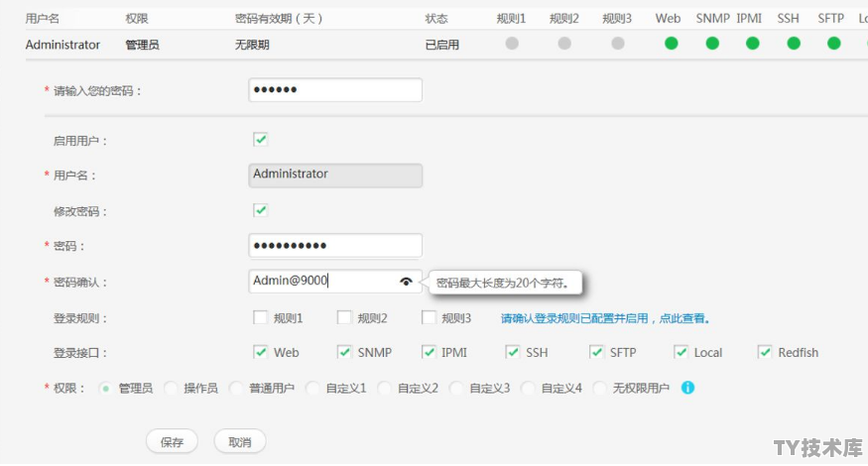Click the 密码确认 field showing Admin@9000
This screenshot has width=868, height=466.
[x=335, y=282]
